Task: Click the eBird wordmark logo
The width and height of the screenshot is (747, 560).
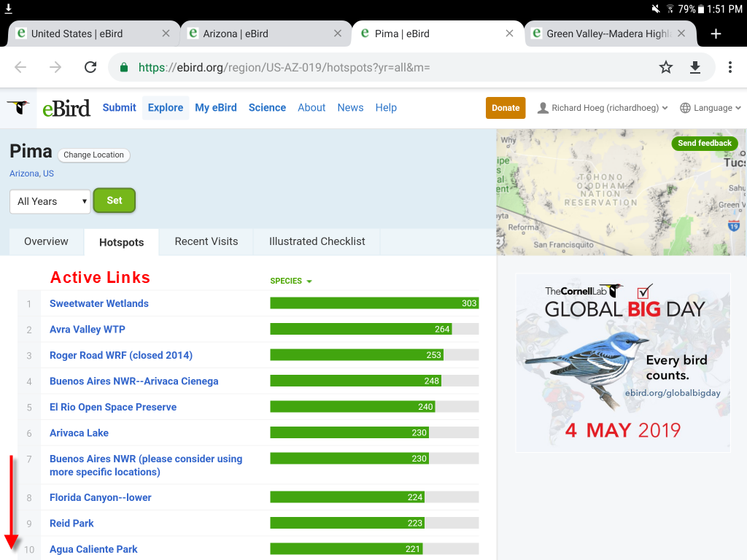Action: [x=66, y=108]
